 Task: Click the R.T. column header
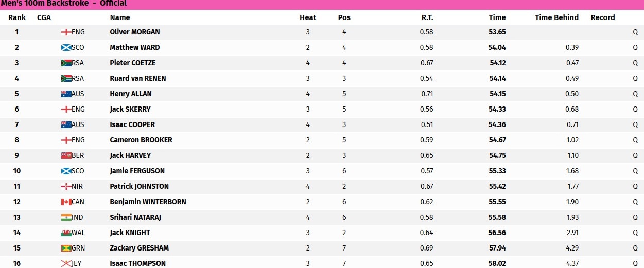point(427,17)
